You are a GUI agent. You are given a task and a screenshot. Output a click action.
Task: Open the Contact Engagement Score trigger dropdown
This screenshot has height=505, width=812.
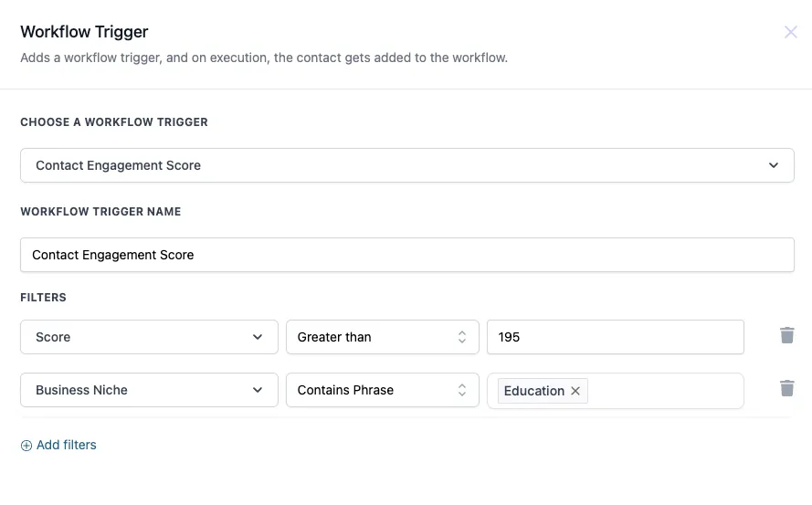[407, 165]
